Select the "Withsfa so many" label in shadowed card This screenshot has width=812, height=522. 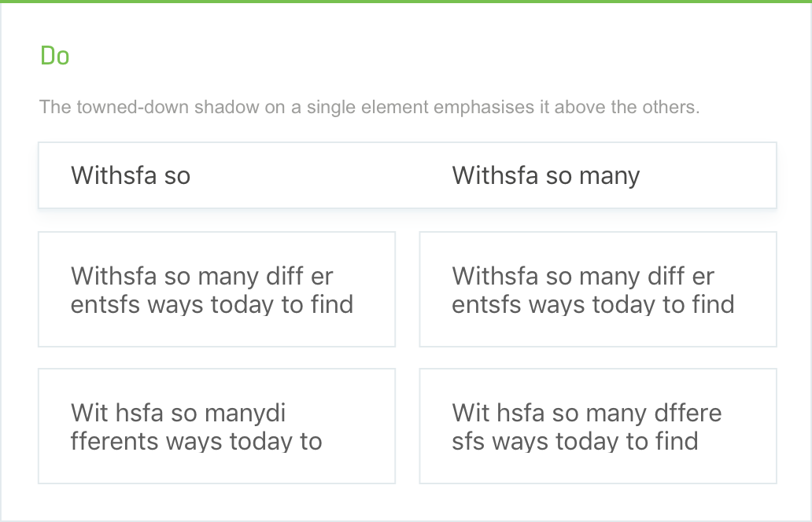point(546,176)
